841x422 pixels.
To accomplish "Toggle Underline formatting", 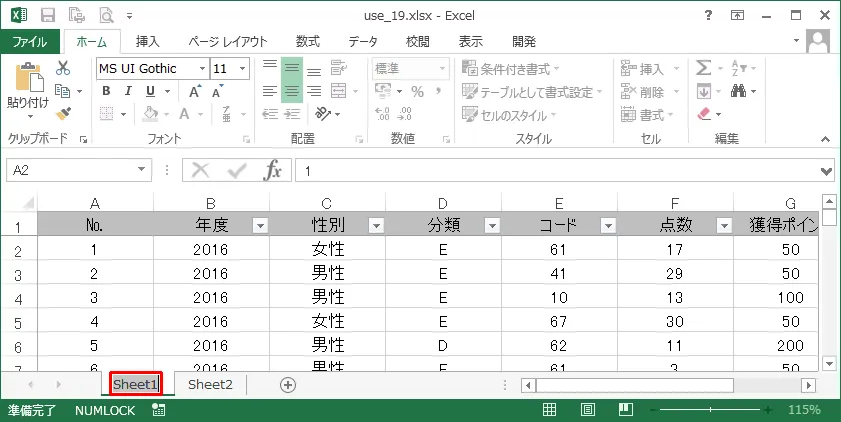I will (151, 91).
